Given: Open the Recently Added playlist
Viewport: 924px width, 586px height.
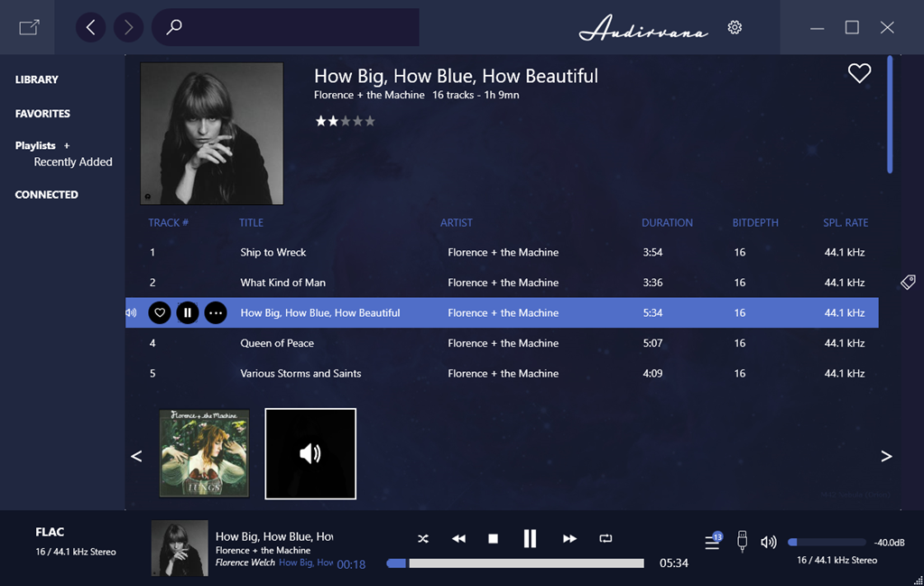Looking at the screenshot, I should 73,163.
